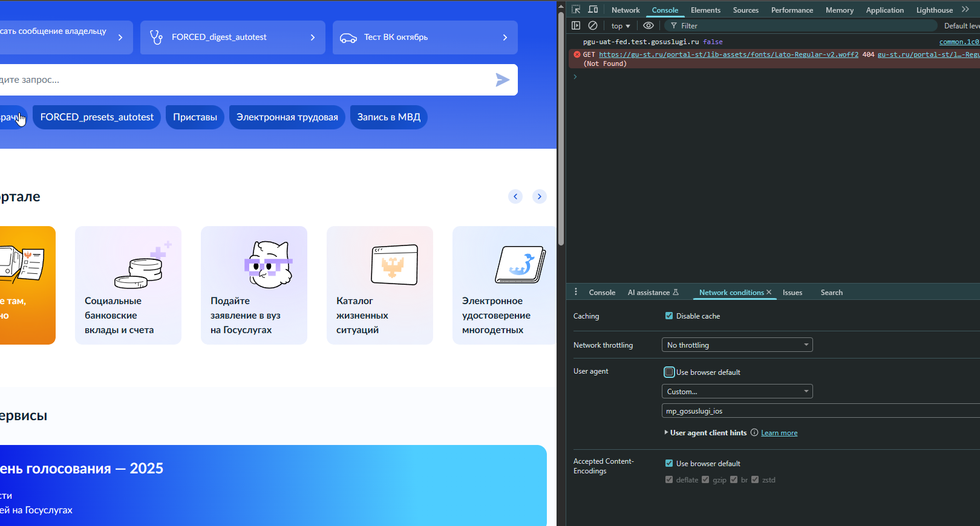Send the query with paper plane icon

(502, 80)
